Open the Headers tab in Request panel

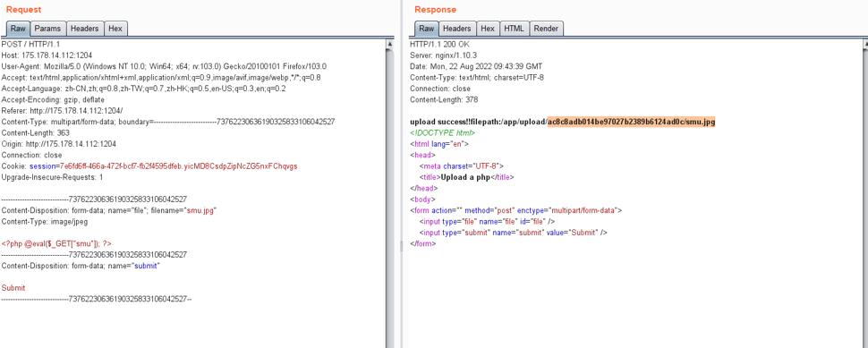tap(85, 29)
